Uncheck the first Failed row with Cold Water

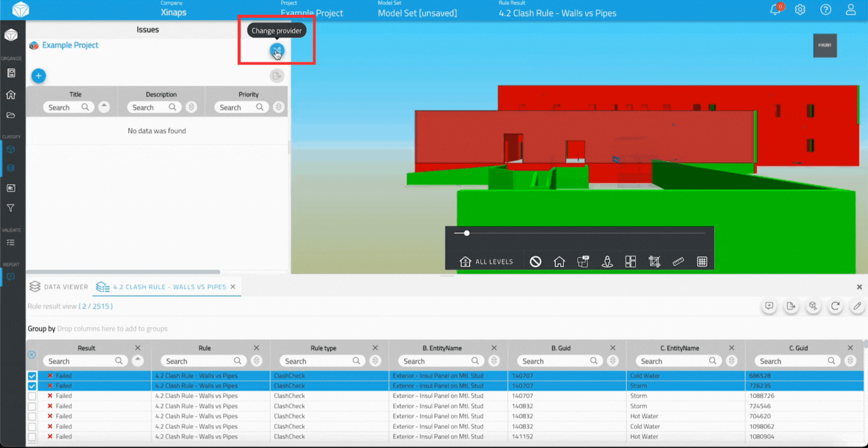coord(32,376)
